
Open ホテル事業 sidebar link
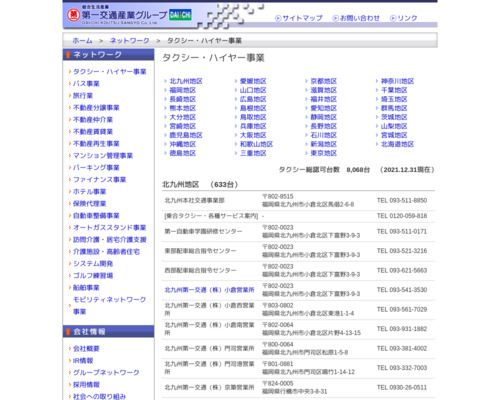point(90,192)
